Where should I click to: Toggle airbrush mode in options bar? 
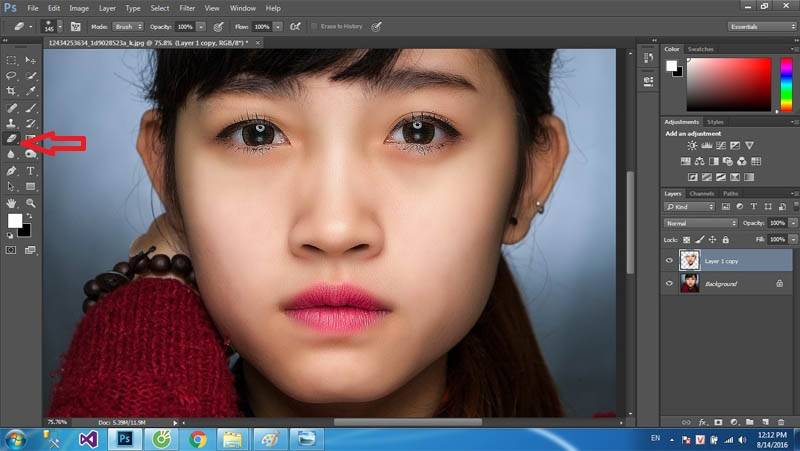[295, 27]
